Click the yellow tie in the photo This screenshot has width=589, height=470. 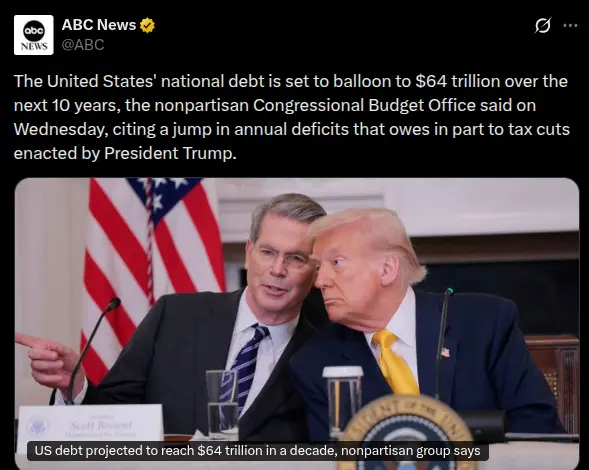click(395, 362)
